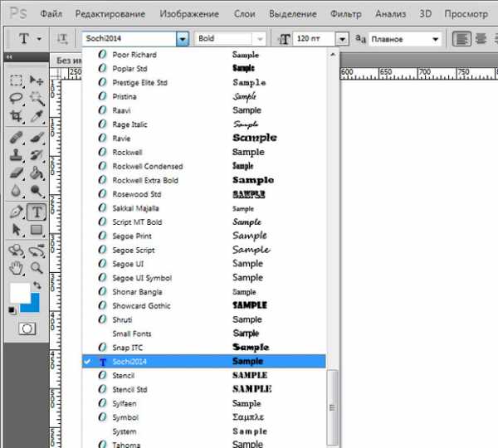This screenshot has width=498, height=448.
Task: Select the Pen tool
Action: [16, 212]
